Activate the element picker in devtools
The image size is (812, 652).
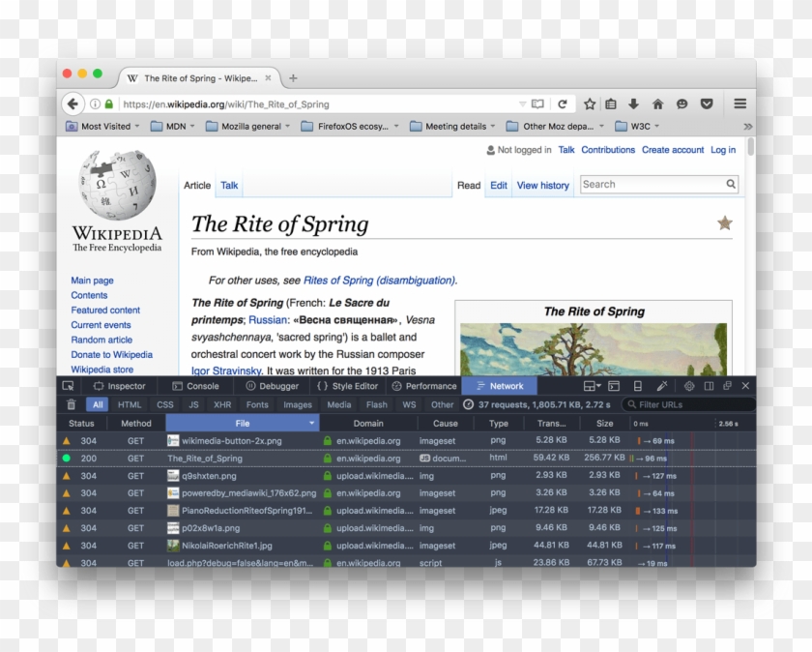(x=68, y=386)
